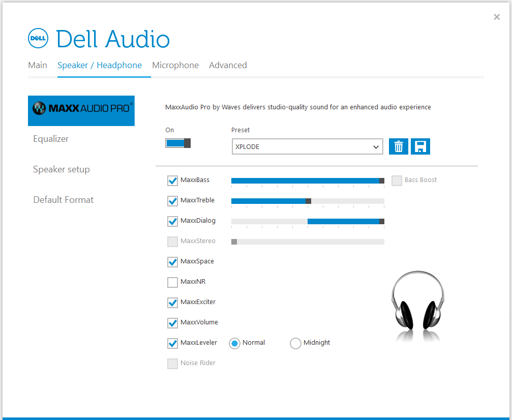Screen dimensions: 512x420
Task: Open Default Format in sidebar
Action: [x=64, y=199]
